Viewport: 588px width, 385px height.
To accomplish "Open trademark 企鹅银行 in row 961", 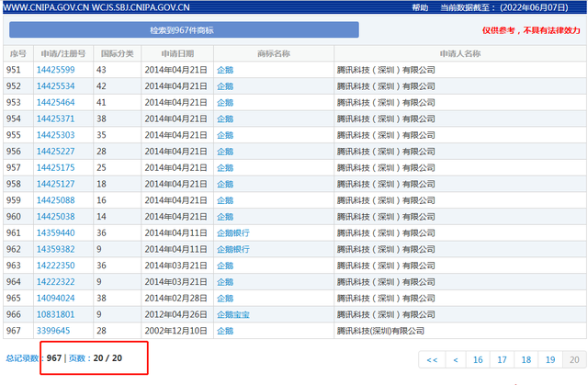I will click(233, 232).
